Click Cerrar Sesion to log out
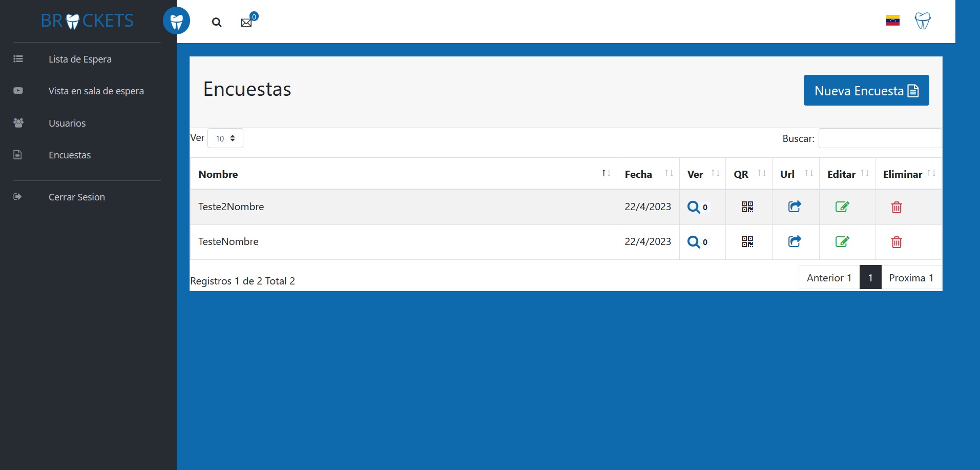 (x=76, y=197)
